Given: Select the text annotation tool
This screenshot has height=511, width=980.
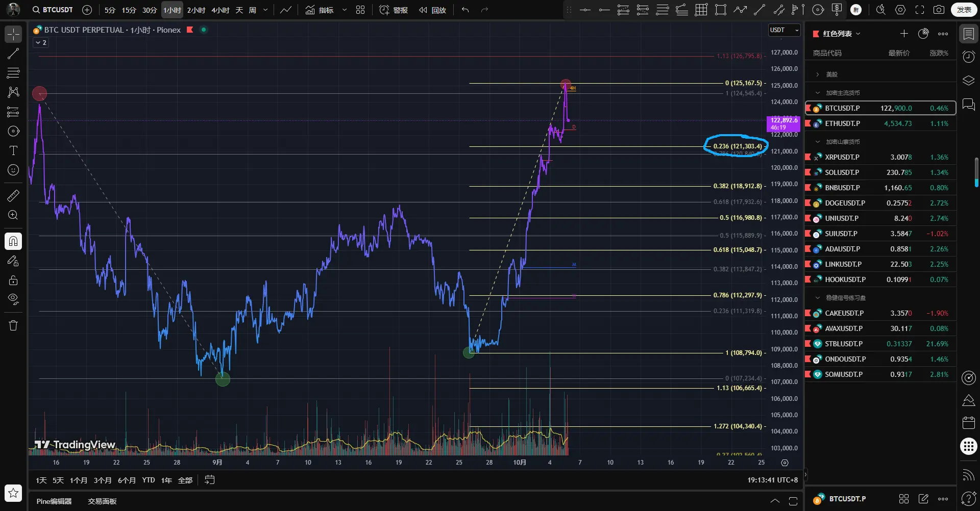Looking at the screenshot, I should point(13,150).
